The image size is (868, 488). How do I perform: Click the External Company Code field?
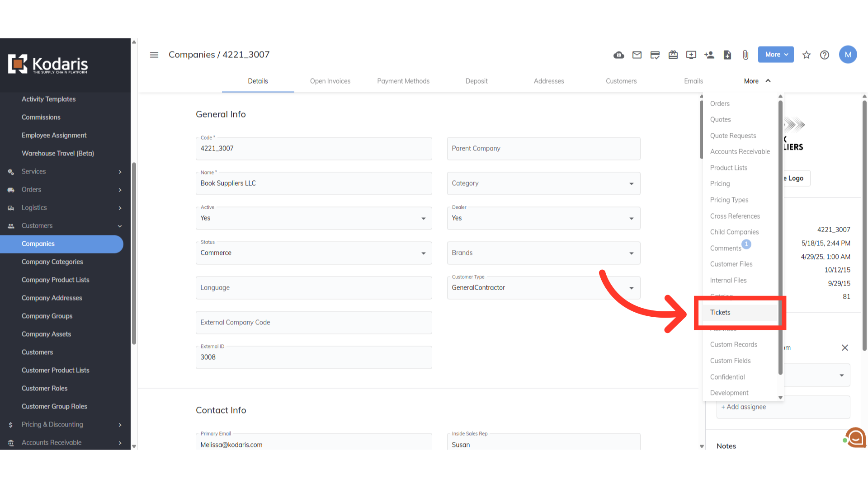pyautogui.click(x=314, y=323)
